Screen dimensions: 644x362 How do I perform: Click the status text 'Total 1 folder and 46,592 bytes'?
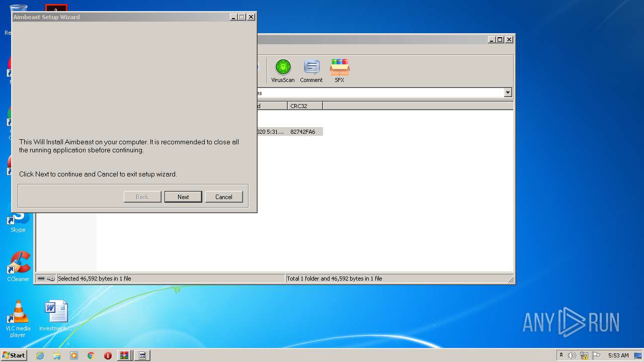click(335, 279)
